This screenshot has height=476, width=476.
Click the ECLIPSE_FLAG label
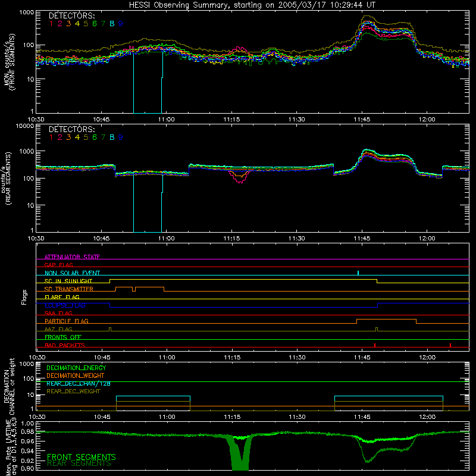(65, 305)
